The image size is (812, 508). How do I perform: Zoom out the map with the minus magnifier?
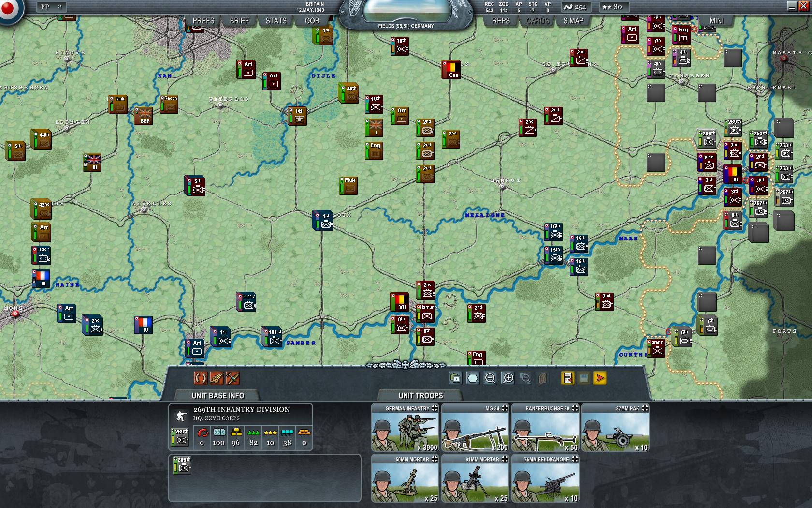tap(490, 378)
